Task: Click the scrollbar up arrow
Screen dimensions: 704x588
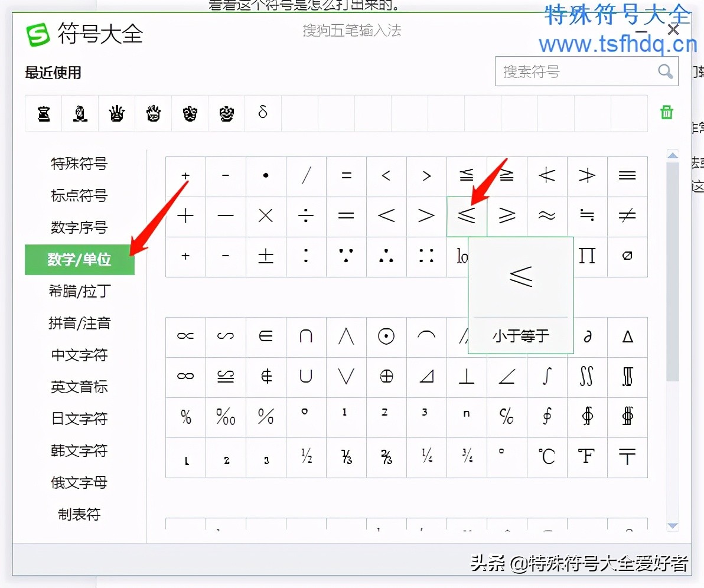Action: click(x=672, y=155)
